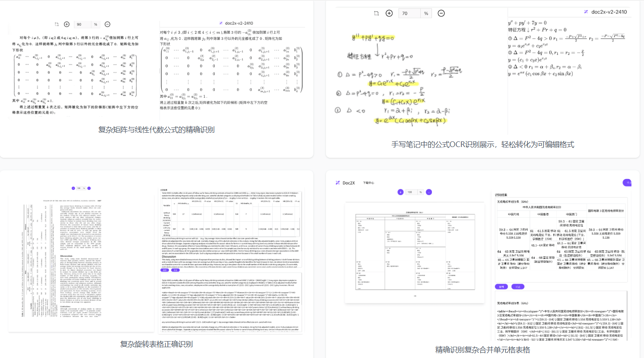Click the zoom-in plus icon above the matrix document
Image resolution: width=644 pixels, height=358 pixels.
67,24
